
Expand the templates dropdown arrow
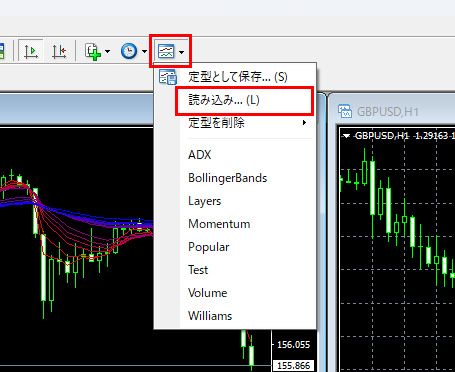tap(181, 52)
